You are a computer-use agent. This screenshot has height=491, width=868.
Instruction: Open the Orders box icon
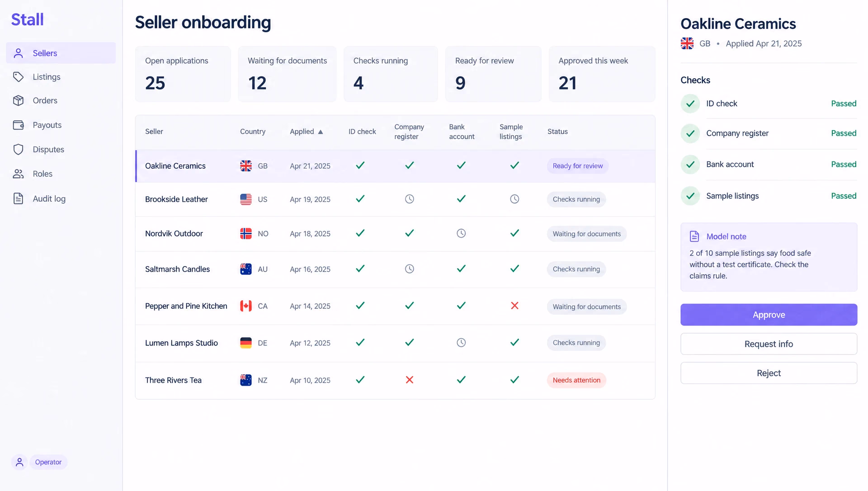coord(18,100)
